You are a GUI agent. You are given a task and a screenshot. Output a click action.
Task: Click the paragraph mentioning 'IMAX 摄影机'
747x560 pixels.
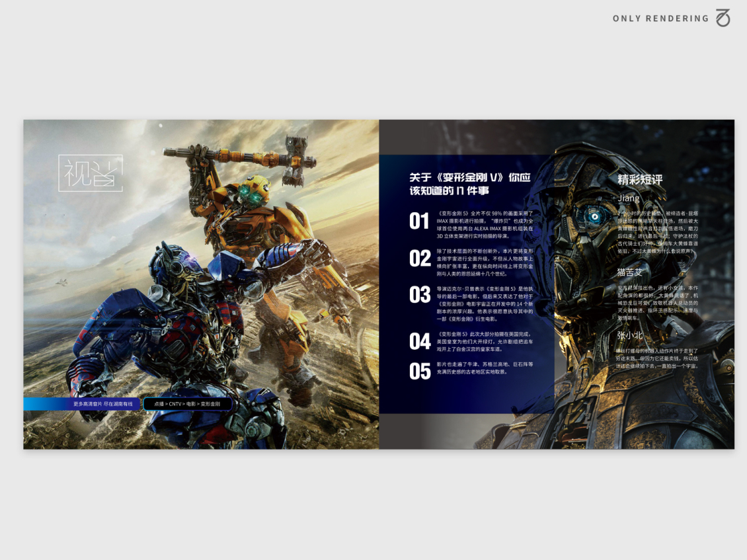click(485, 225)
